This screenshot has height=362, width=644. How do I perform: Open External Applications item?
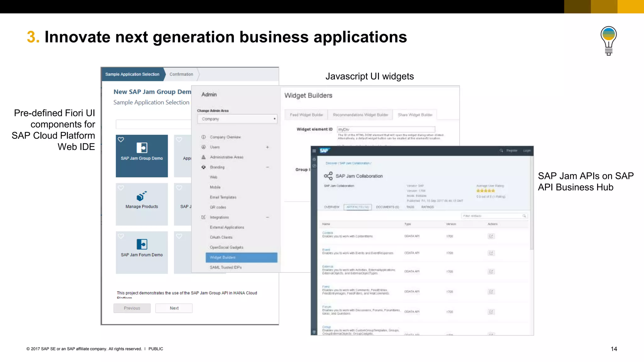click(x=227, y=227)
